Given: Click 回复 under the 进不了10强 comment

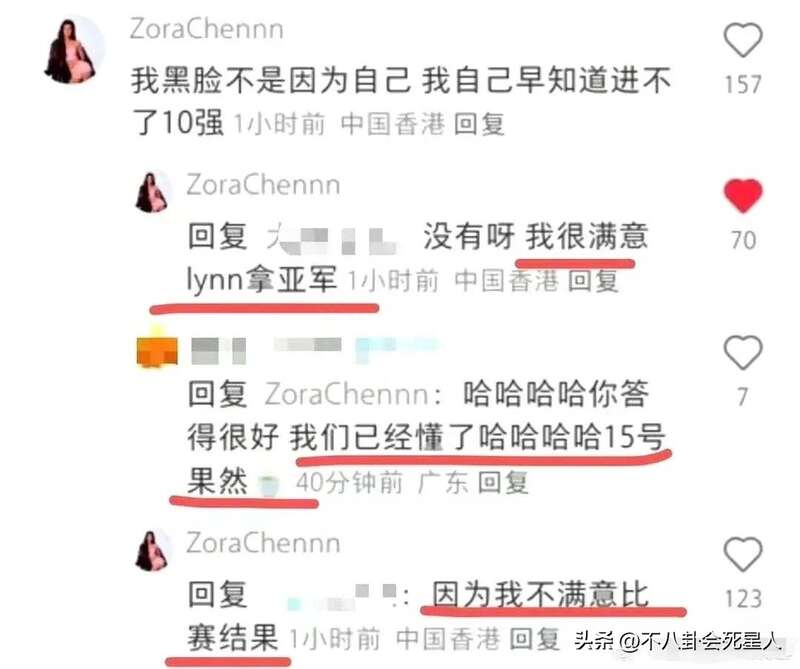Looking at the screenshot, I should coord(479,124).
